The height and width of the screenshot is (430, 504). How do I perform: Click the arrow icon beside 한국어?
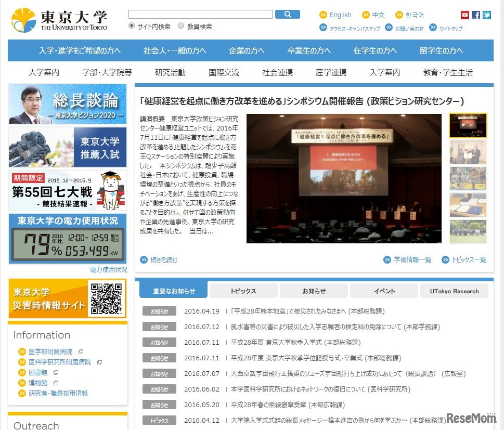click(399, 15)
